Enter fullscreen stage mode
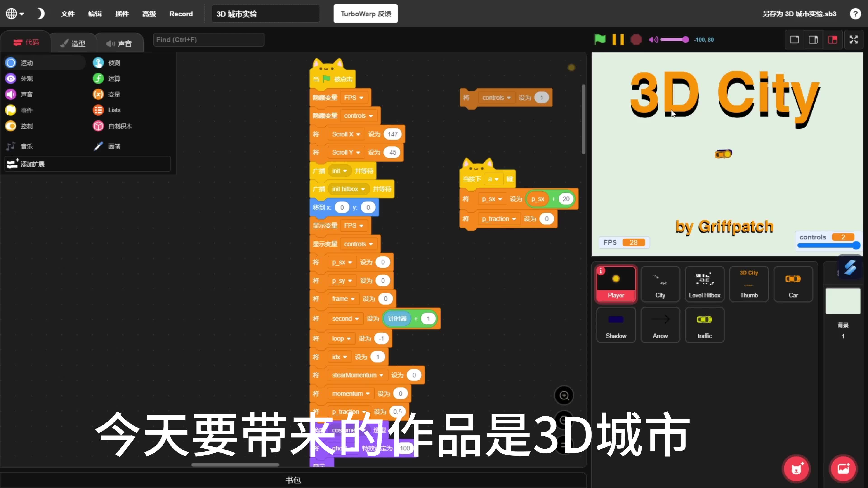This screenshot has height=488, width=868. click(x=854, y=39)
